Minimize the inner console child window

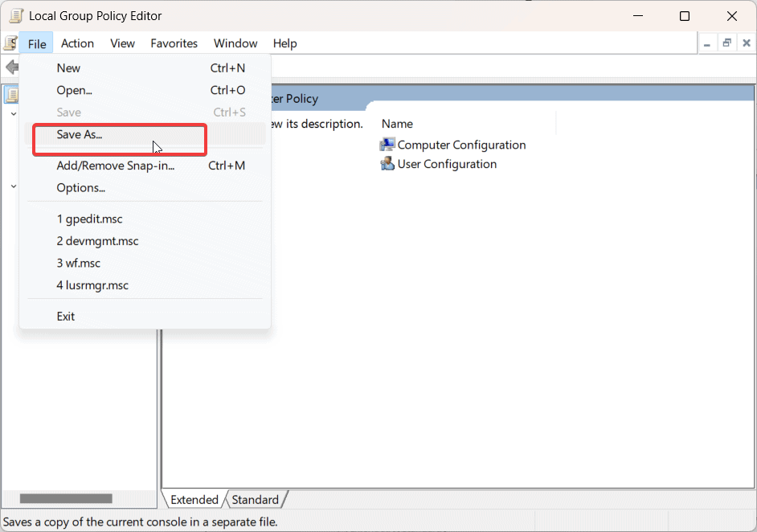click(707, 43)
